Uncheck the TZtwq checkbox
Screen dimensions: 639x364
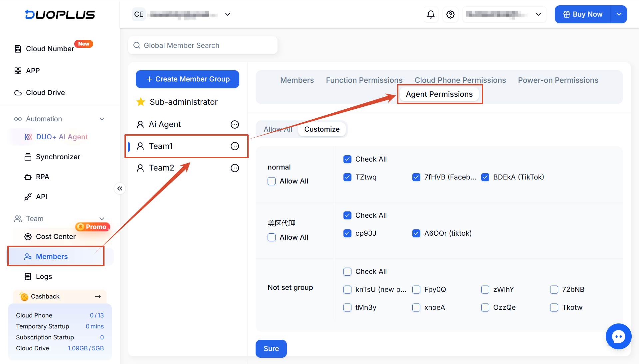[x=347, y=177]
